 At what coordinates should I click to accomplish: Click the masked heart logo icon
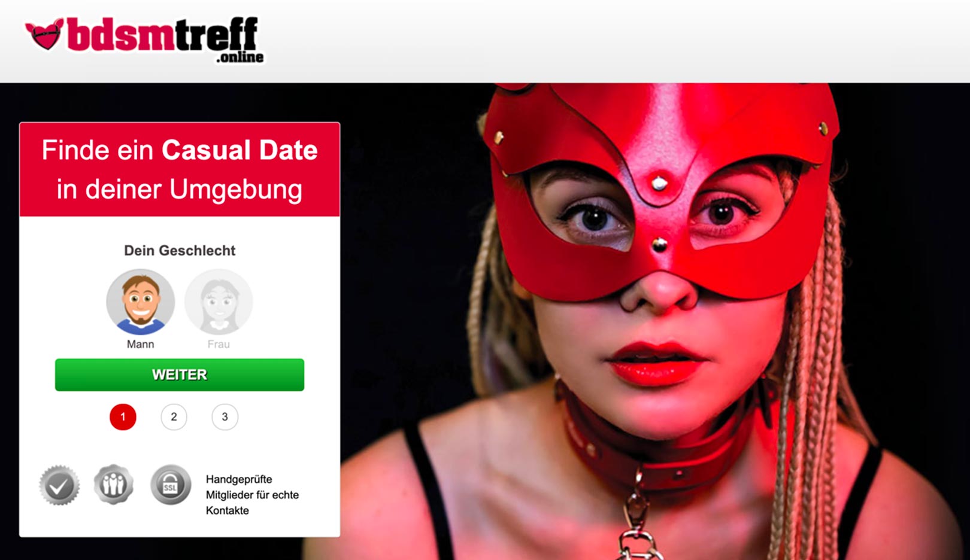pyautogui.click(x=45, y=35)
